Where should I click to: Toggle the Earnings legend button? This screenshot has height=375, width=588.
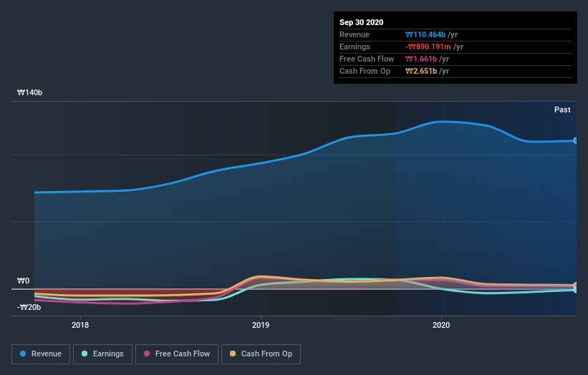click(102, 354)
